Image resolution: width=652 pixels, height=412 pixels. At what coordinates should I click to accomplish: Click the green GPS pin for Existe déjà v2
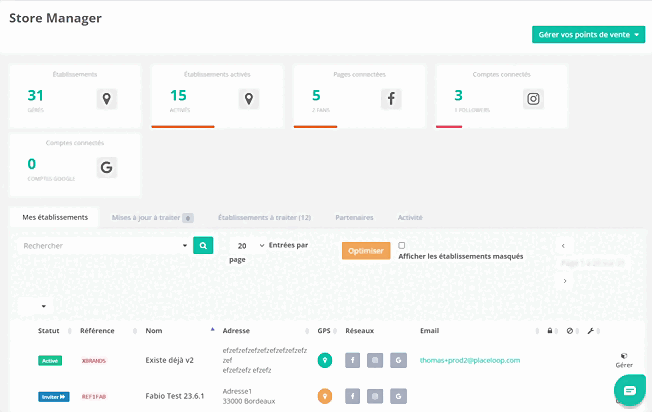(325, 360)
